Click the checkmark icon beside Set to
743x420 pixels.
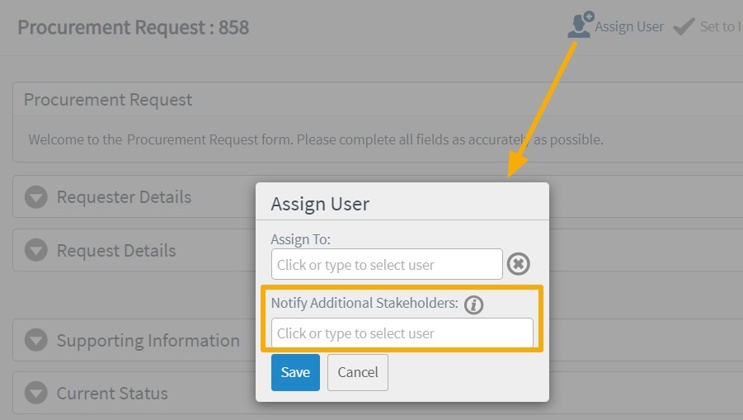(x=684, y=27)
